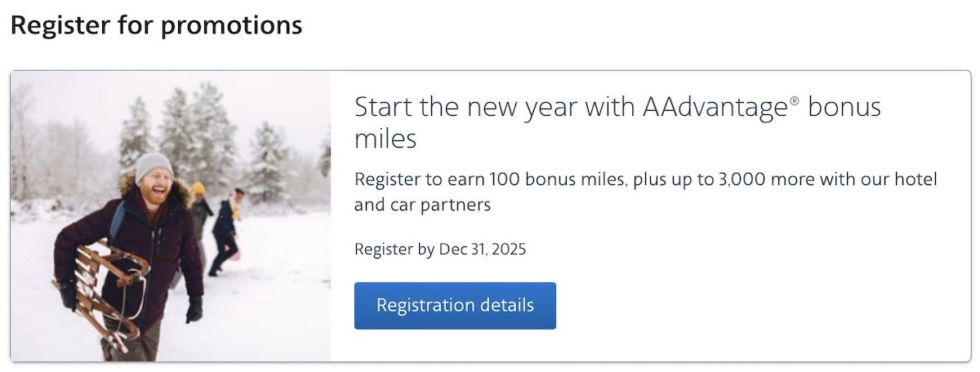Click the 'Register for promotions' heading
The width and height of the screenshot is (980, 372).
coord(156,25)
